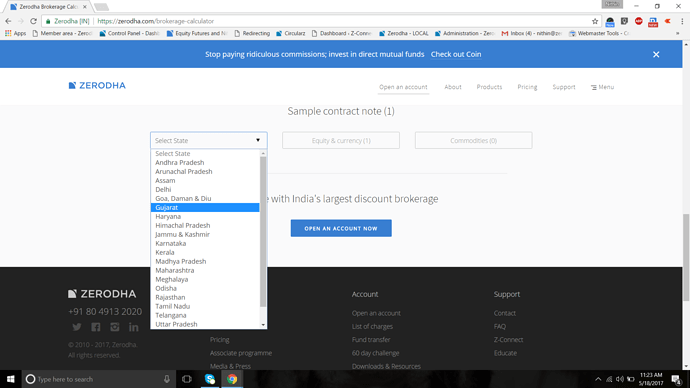Open Task View from taskbar
690x388 pixels.
coord(187,379)
